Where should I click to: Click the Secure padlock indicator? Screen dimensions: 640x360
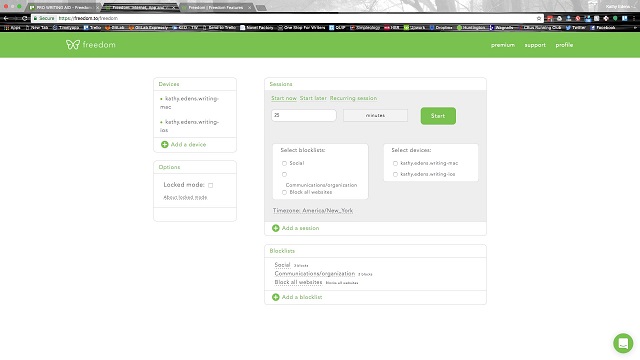(x=44, y=18)
